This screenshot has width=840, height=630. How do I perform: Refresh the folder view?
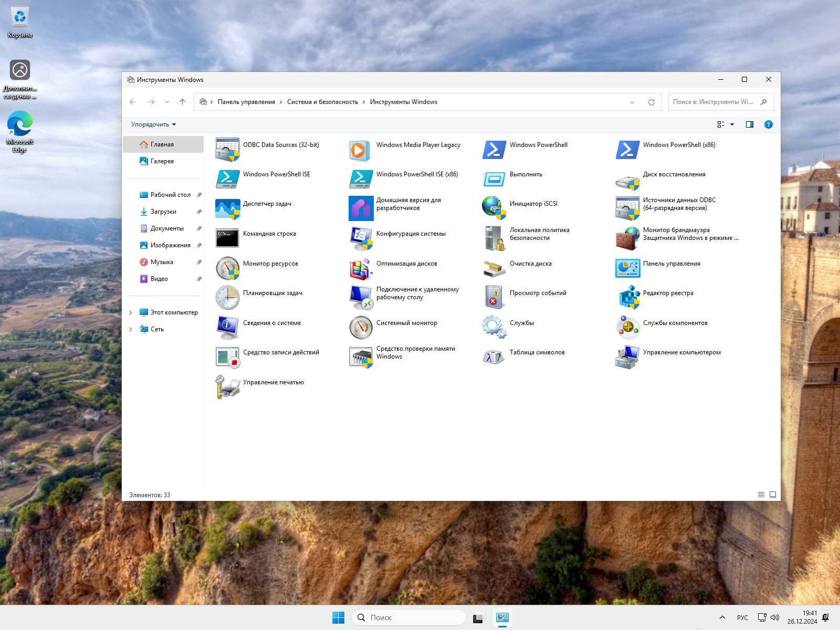tap(652, 102)
